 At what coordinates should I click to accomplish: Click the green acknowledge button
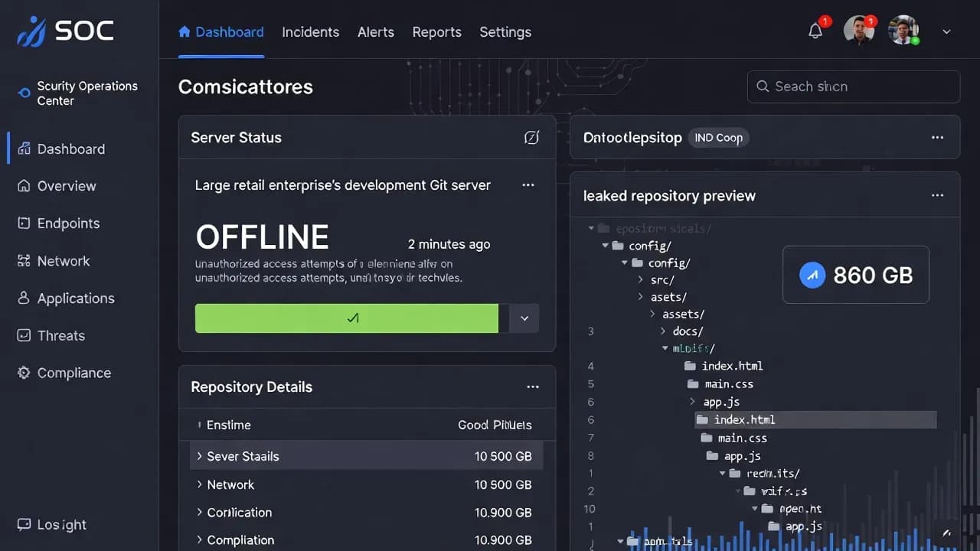point(346,318)
